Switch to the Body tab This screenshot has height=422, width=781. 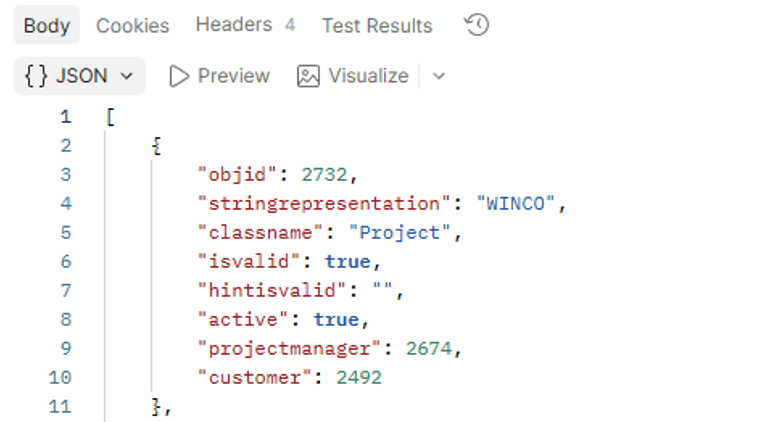(x=46, y=25)
